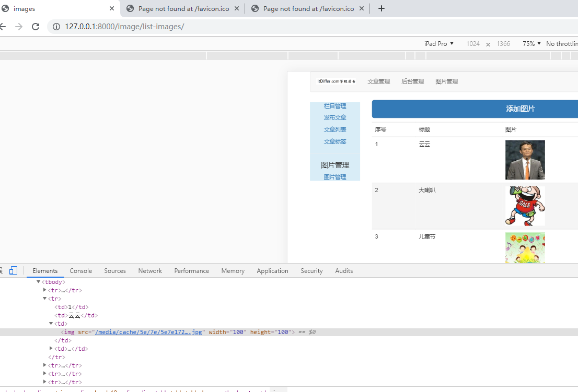View site info icon in address bar
Screen dimensions: 578x392
click(56, 27)
